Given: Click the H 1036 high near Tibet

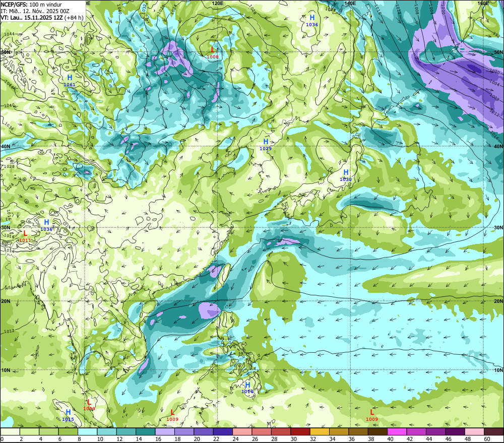Looking at the screenshot, I should pyautogui.click(x=46, y=225).
